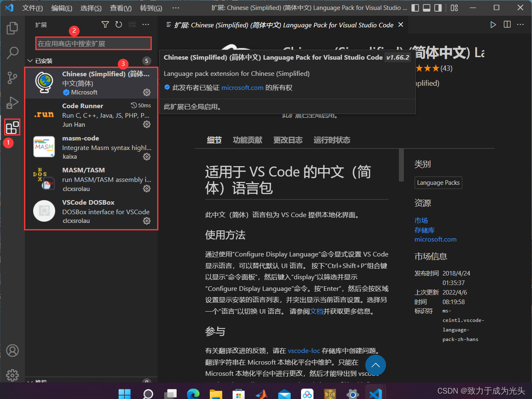Open the Explorer view in activity bar
The height and width of the screenshot is (399, 532).
click(x=12, y=28)
